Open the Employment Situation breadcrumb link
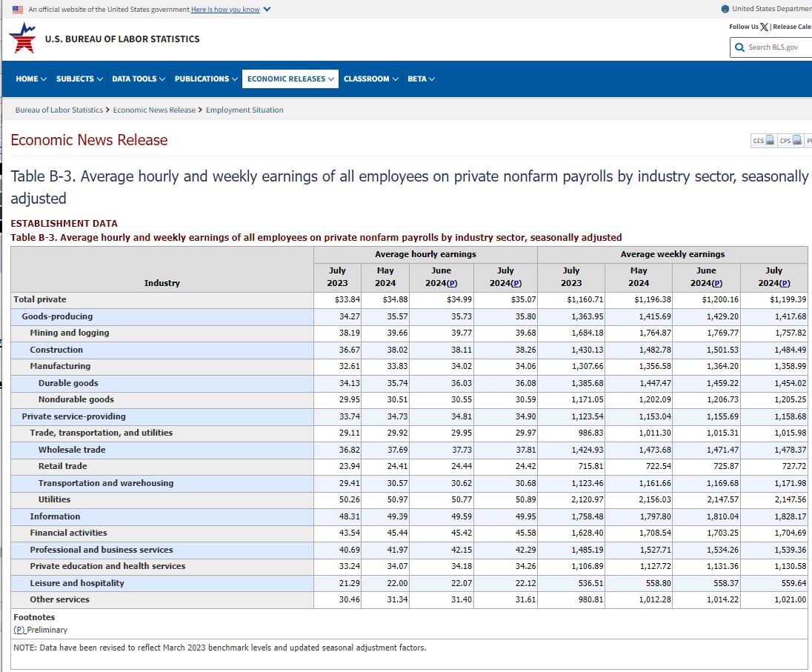 click(x=244, y=110)
